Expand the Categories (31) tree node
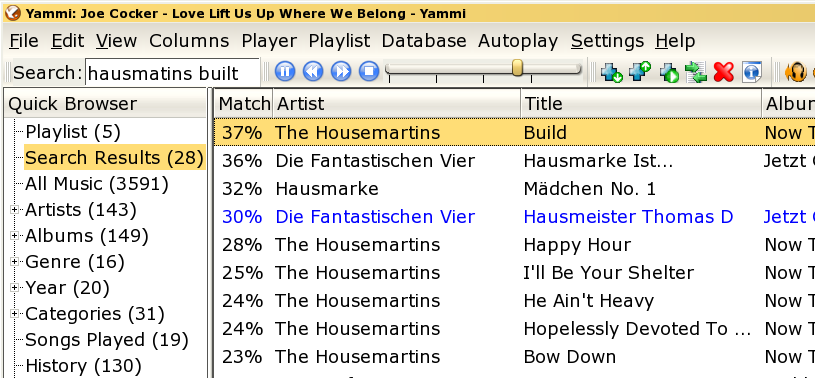This screenshot has width=815, height=378. pos(15,314)
